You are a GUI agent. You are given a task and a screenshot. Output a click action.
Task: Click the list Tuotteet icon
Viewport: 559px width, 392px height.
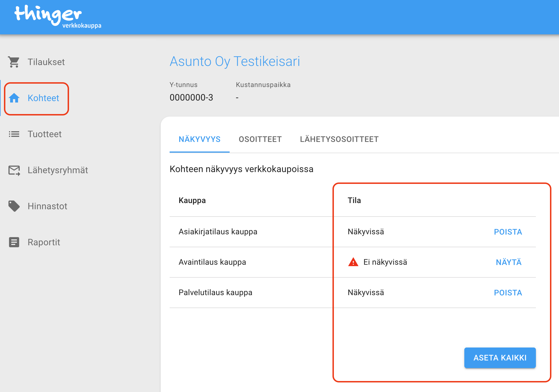click(14, 134)
